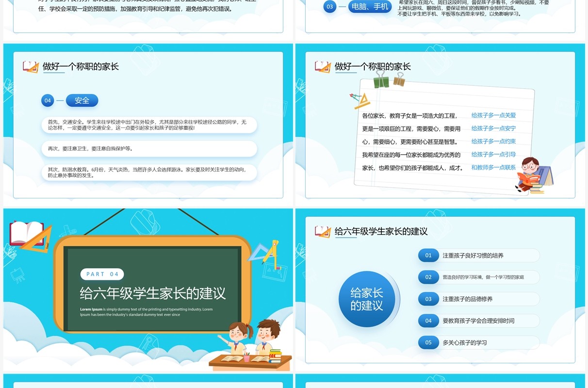Screen dimensions: 588x388
Task: Click the 03 badge beside 注重孩子的品德修养
Action: tap(428, 299)
